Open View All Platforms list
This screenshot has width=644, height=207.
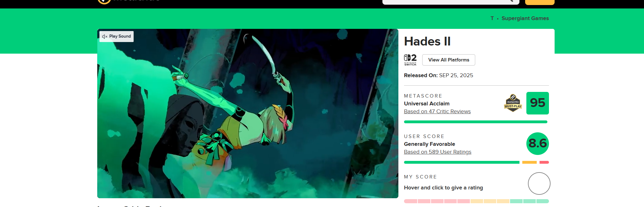(449, 60)
